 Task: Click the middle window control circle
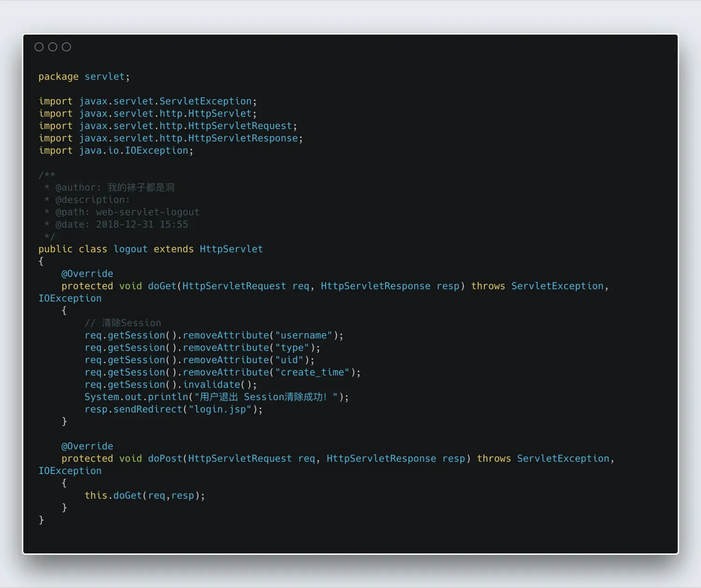53,47
